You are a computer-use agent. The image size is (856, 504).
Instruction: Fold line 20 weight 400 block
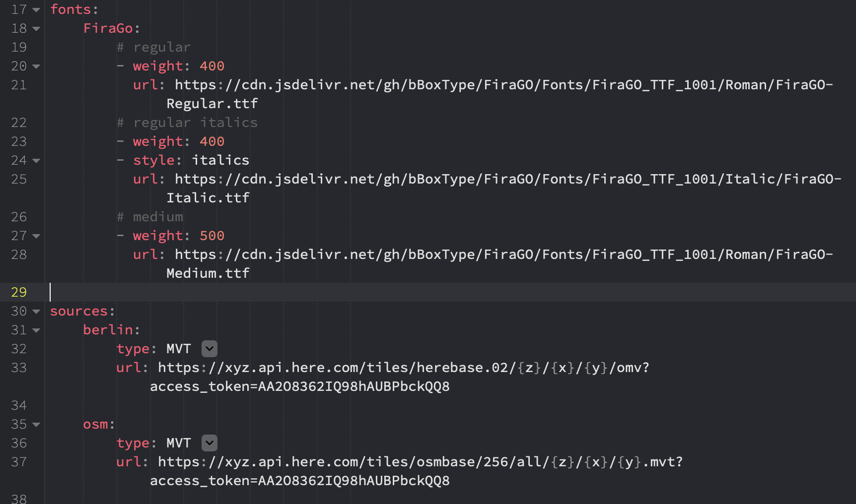click(36, 66)
